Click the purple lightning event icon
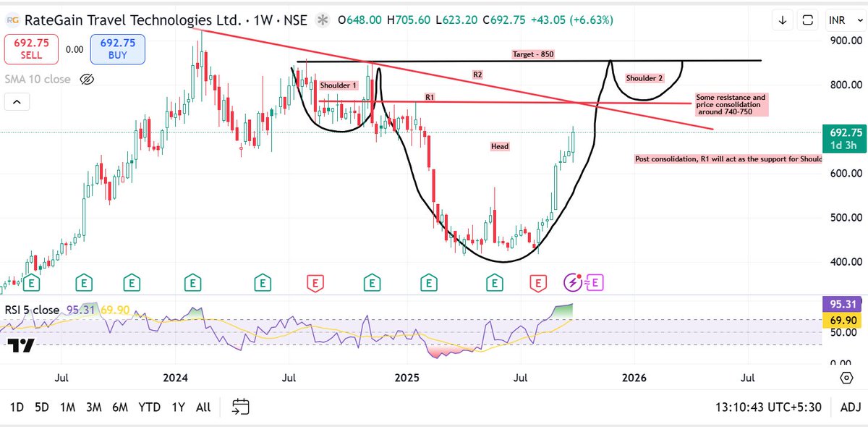The height and width of the screenshot is (427, 868). pos(573,282)
